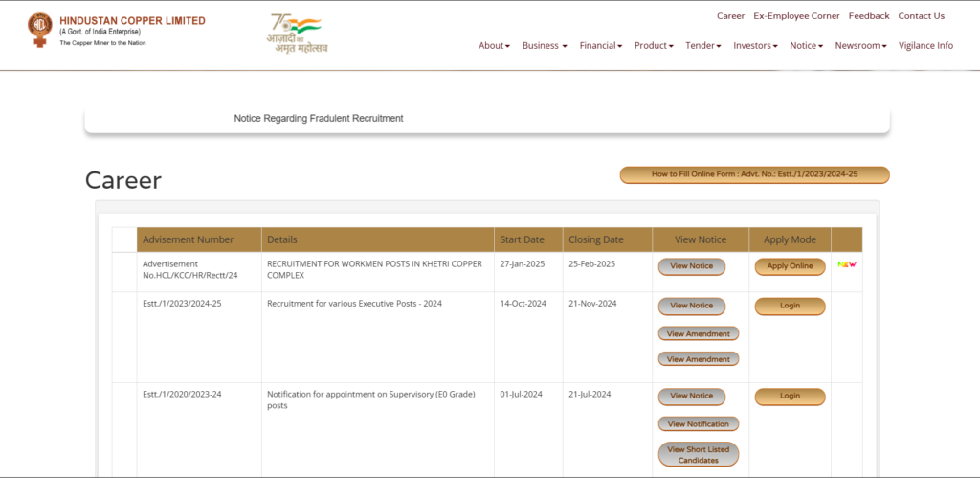Click second View Amendment for Estt./1/2023/2024-25
Image resolution: width=980 pixels, height=478 pixels.
[698, 359]
